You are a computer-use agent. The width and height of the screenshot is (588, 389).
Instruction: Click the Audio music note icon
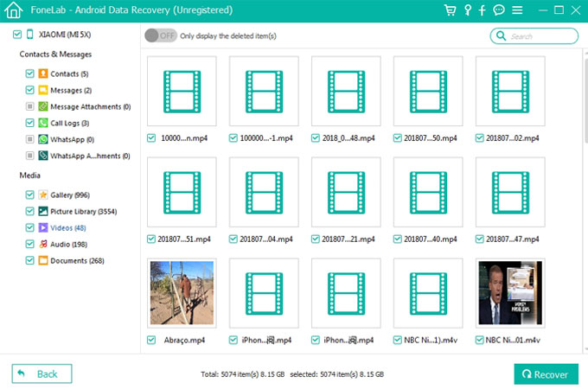(43, 244)
